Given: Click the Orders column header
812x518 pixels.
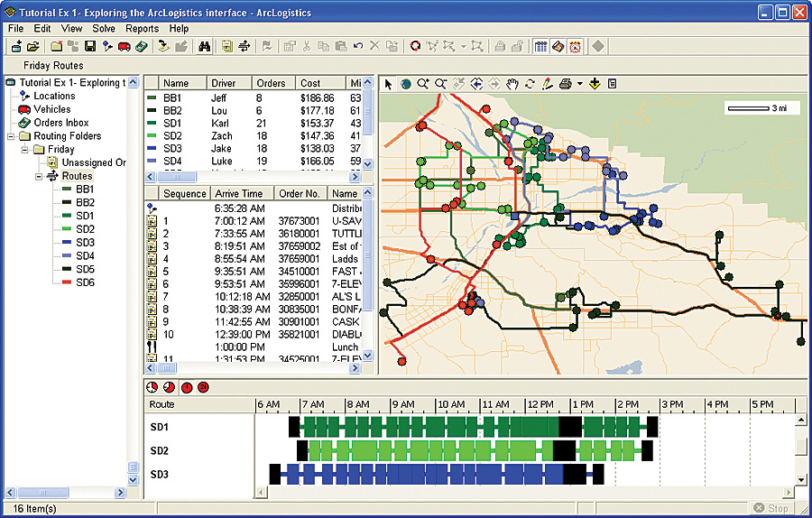Looking at the screenshot, I should click(x=273, y=83).
